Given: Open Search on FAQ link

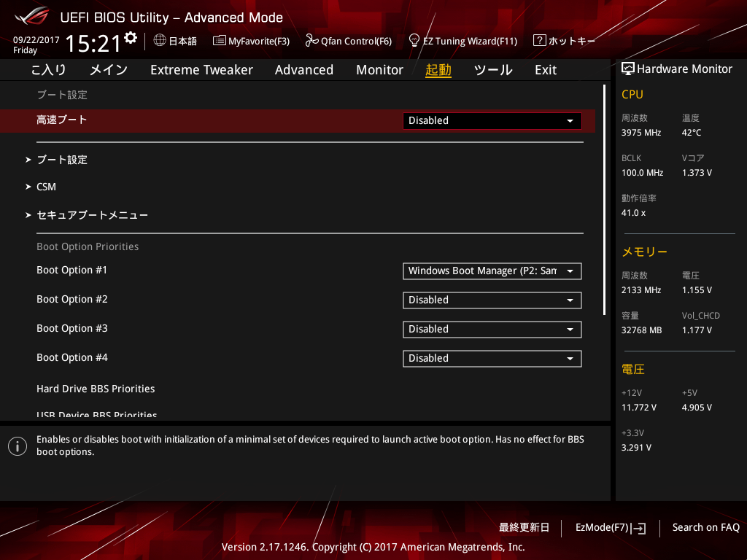Looking at the screenshot, I should [706, 528].
